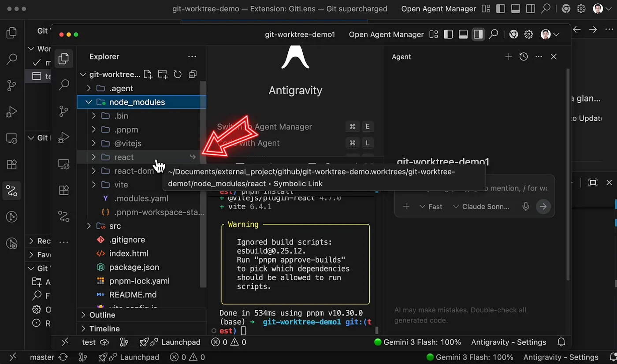Toggle bottom panel in git-worktree-demo1 title bar
This screenshot has height=364, width=617.
[x=463, y=34]
